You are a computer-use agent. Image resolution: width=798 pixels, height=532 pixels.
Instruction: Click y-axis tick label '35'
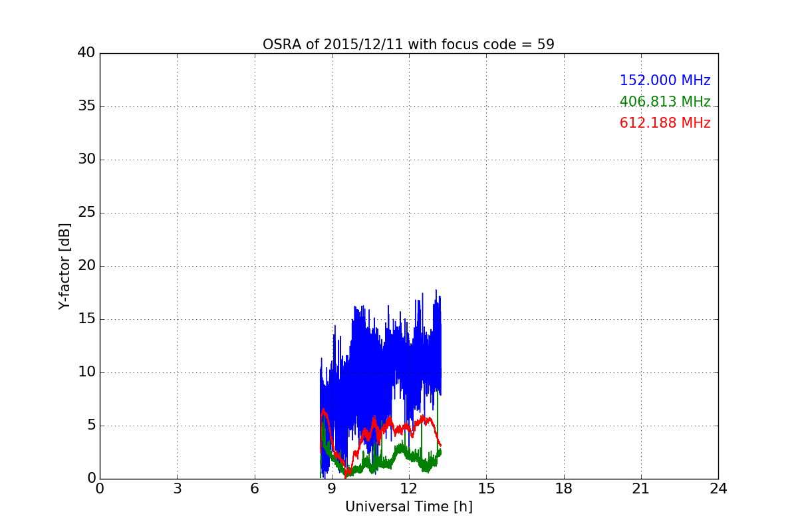coord(86,106)
